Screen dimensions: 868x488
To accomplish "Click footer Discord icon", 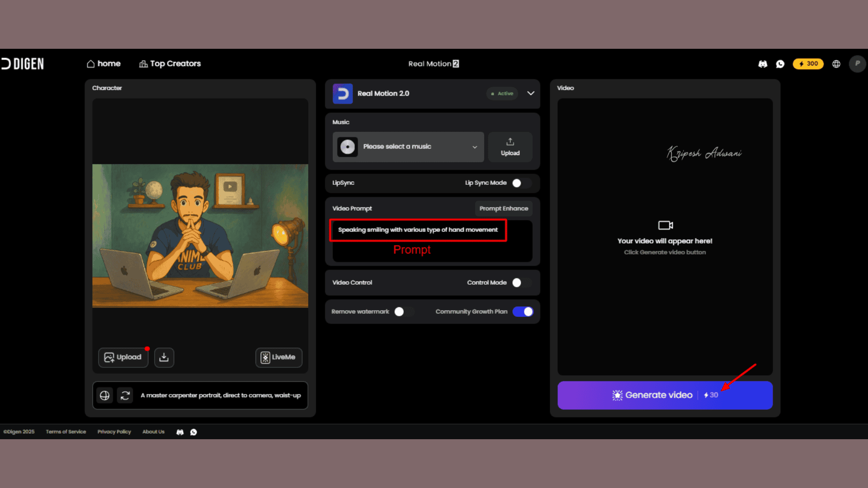I will pos(180,432).
